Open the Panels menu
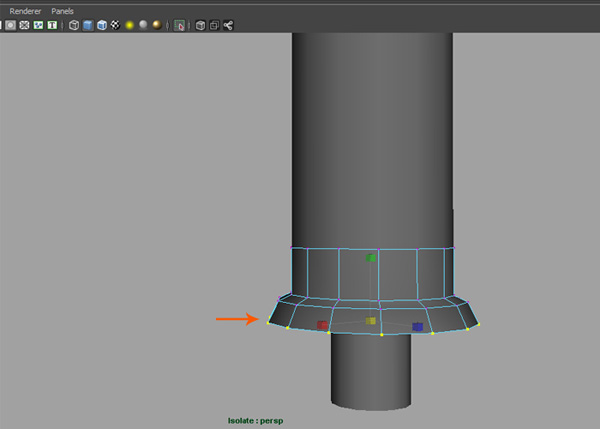This screenshot has width=600, height=429. point(62,10)
